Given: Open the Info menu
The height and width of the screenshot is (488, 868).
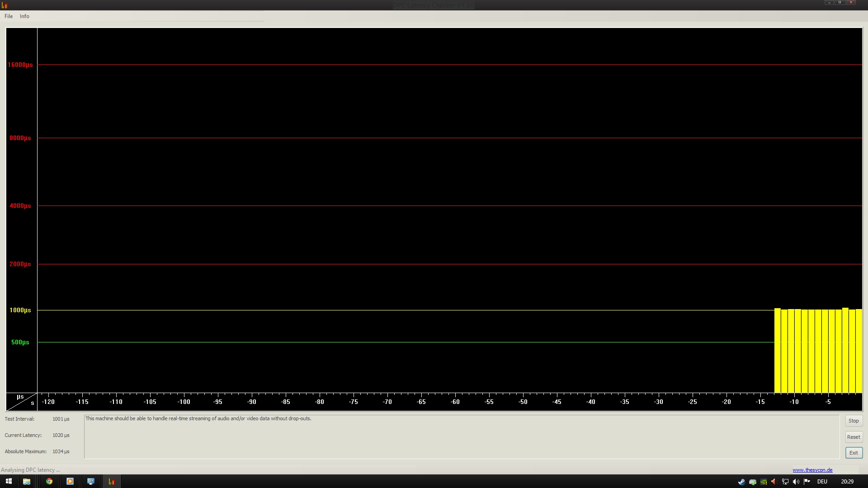Looking at the screenshot, I should coord(24,16).
